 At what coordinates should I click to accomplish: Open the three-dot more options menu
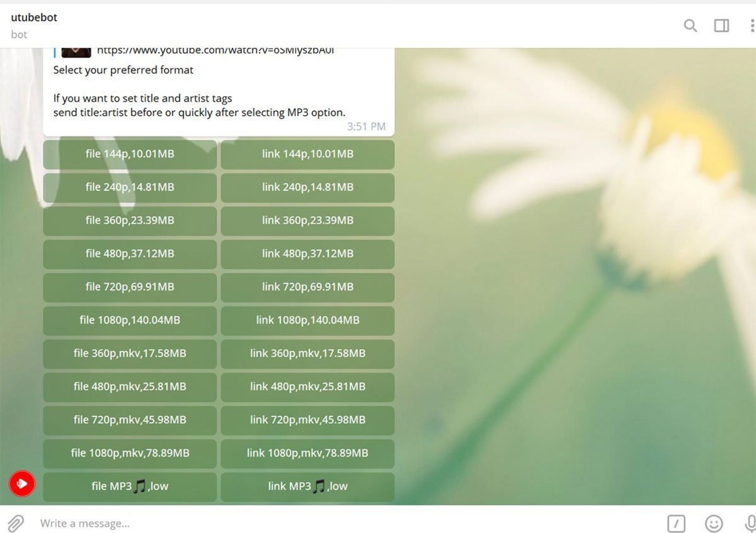752,26
